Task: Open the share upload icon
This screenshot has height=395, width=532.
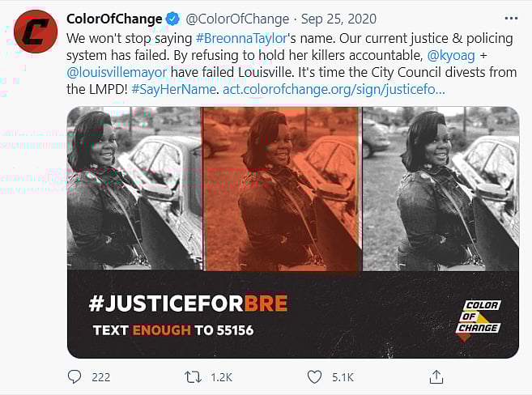Action: (436, 376)
